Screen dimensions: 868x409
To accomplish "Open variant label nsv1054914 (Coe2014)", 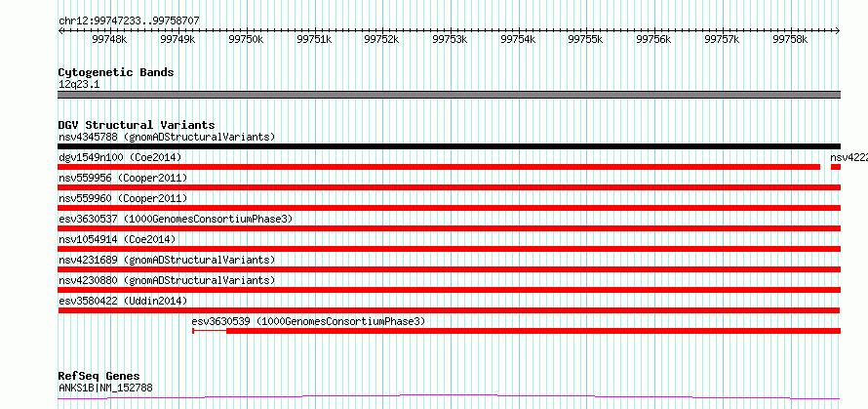I will tap(117, 239).
